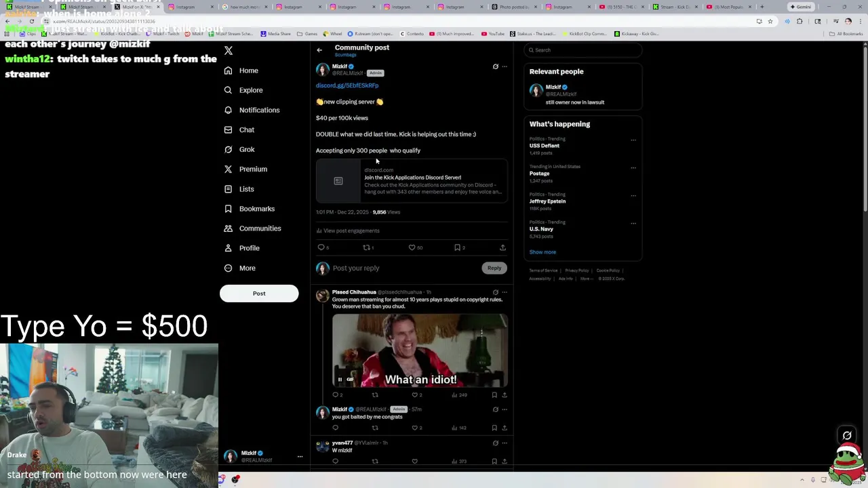Click reply icon on 'you got baited' post

(x=335, y=428)
